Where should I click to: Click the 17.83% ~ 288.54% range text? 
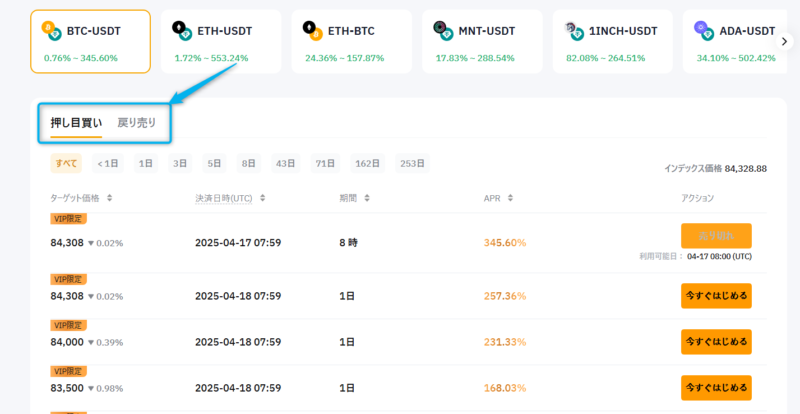tap(475, 58)
